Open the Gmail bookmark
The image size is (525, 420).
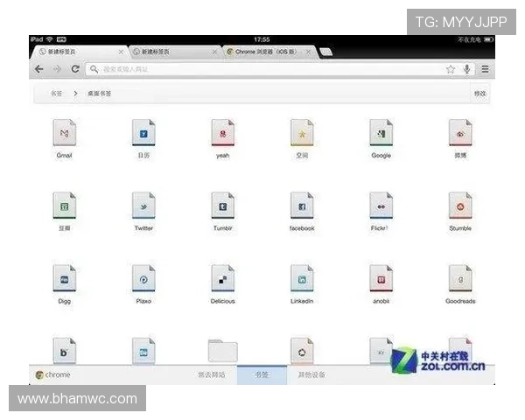64,133
